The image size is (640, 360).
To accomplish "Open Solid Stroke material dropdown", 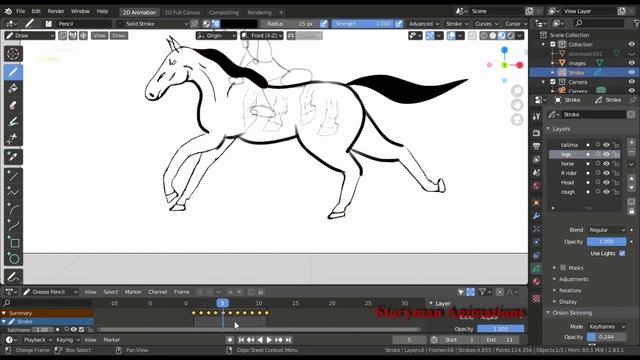I will [152, 24].
